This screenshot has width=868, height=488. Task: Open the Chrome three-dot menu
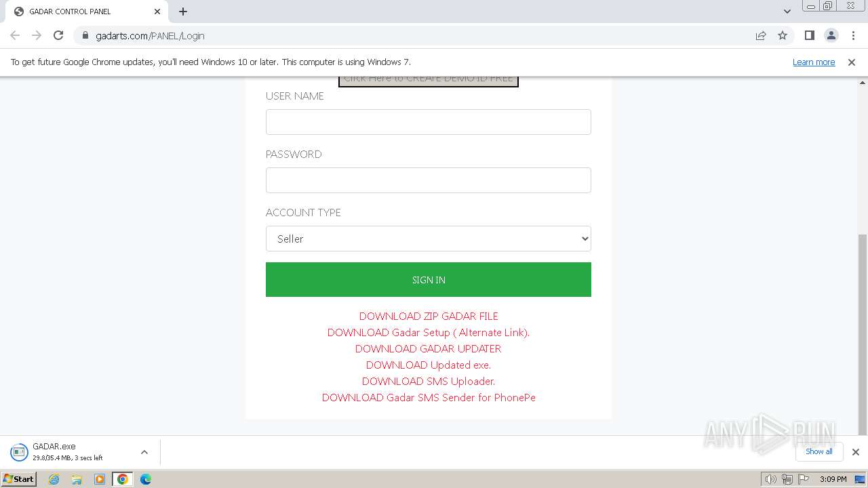click(x=853, y=35)
